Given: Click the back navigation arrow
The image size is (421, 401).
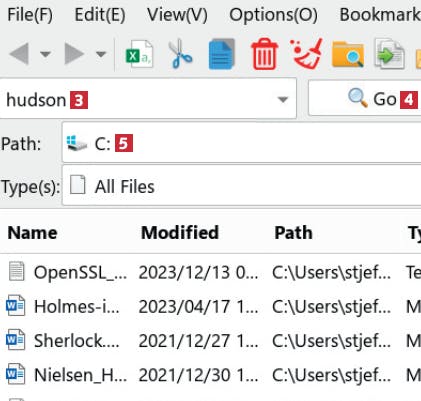Looking at the screenshot, I should (x=19, y=53).
